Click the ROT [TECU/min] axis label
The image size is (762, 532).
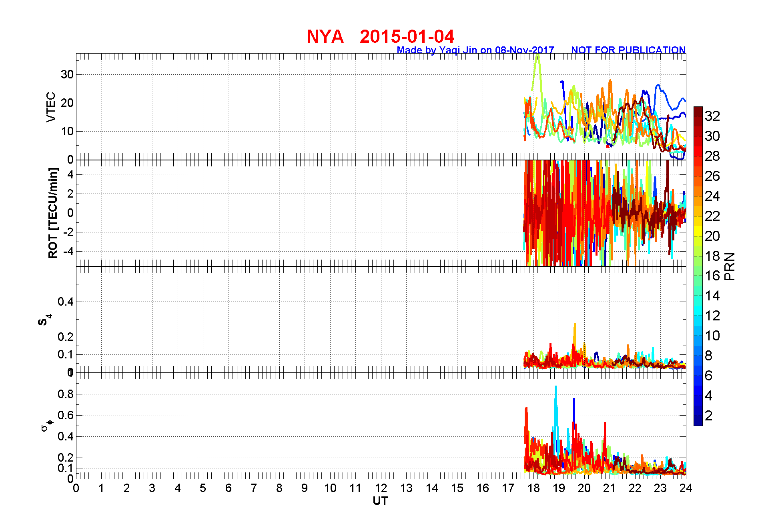pyautogui.click(x=53, y=213)
